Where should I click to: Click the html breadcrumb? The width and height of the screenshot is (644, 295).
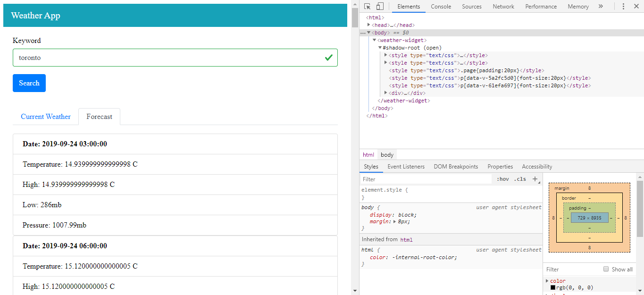click(x=368, y=155)
